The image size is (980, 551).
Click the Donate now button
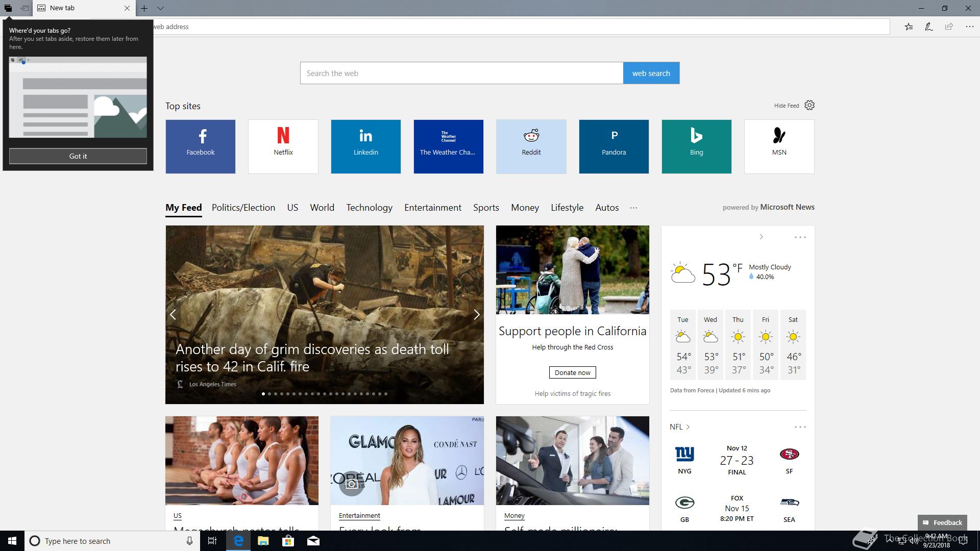(572, 372)
